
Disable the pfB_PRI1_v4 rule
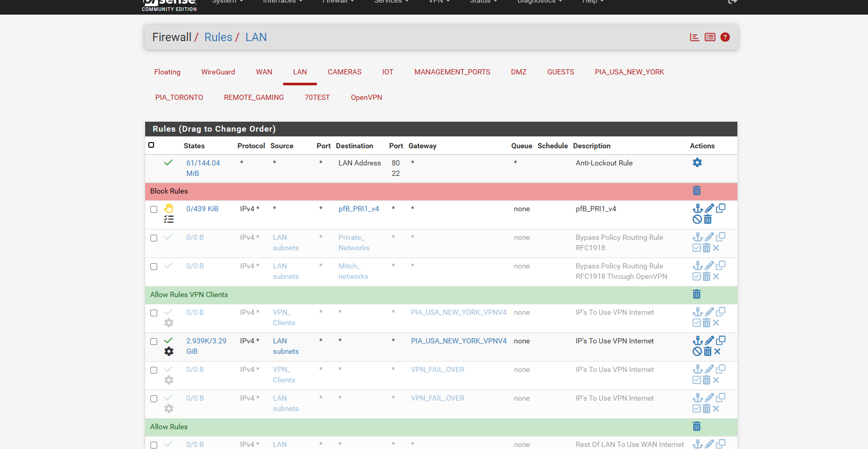coord(697,220)
